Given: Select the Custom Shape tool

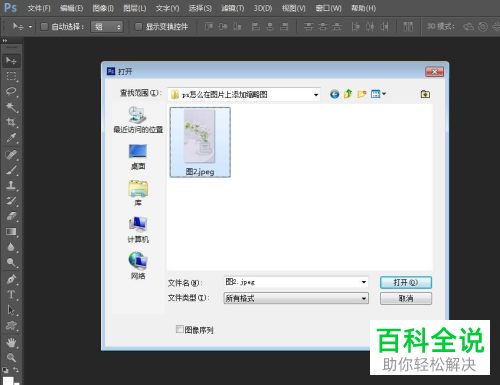Looking at the screenshot, I should [x=11, y=325].
